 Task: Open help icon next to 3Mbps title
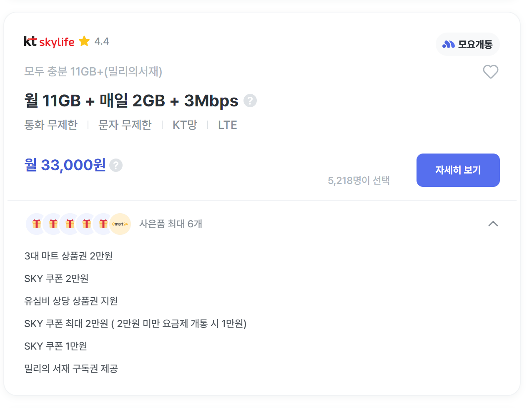(250, 101)
